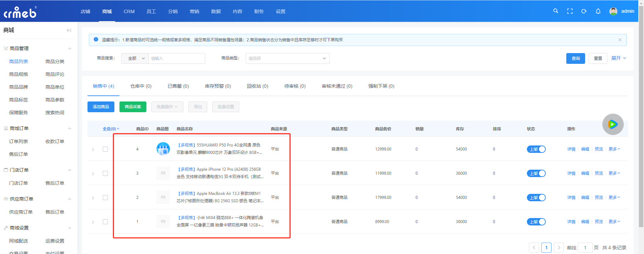
Task: Open 商品类型 select dropdown
Action: pos(288,58)
